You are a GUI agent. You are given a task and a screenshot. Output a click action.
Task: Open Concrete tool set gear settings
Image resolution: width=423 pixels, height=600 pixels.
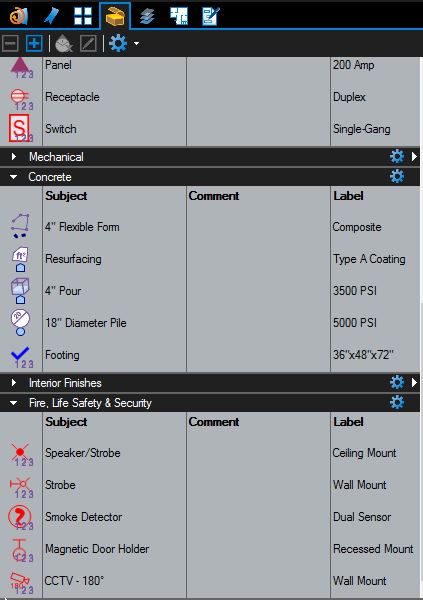pyautogui.click(x=397, y=176)
